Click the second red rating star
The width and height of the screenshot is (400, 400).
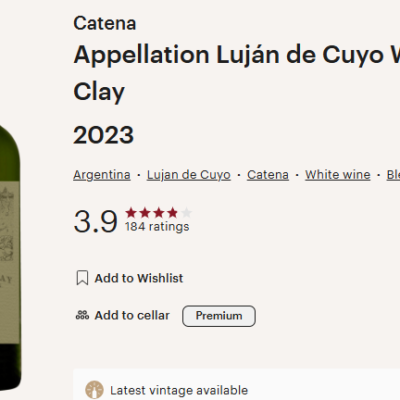point(145,212)
